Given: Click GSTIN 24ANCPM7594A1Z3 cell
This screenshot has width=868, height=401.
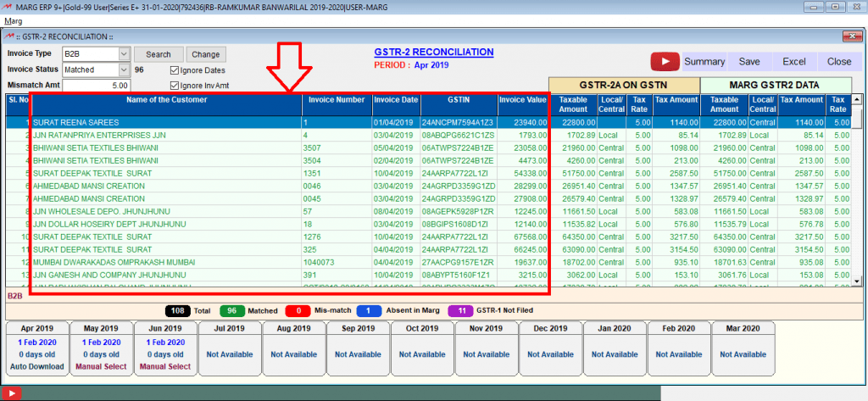Looking at the screenshot, I should click(x=459, y=122).
